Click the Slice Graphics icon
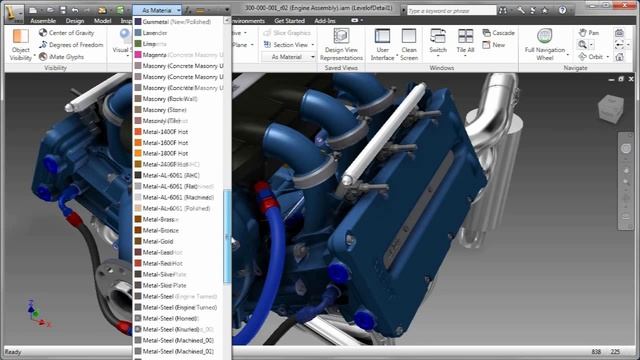Image resolution: width=640 pixels, height=360 pixels. (267, 33)
